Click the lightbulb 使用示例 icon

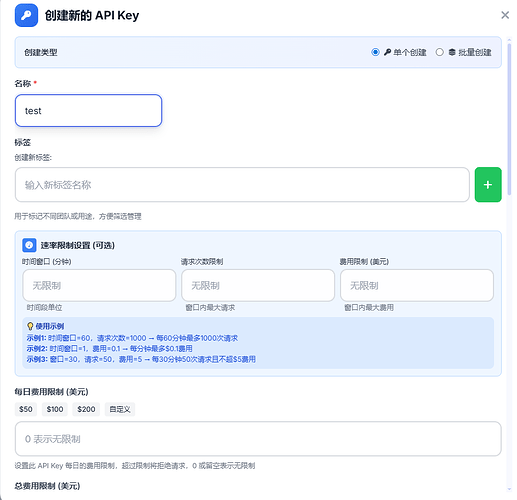(30, 326)
